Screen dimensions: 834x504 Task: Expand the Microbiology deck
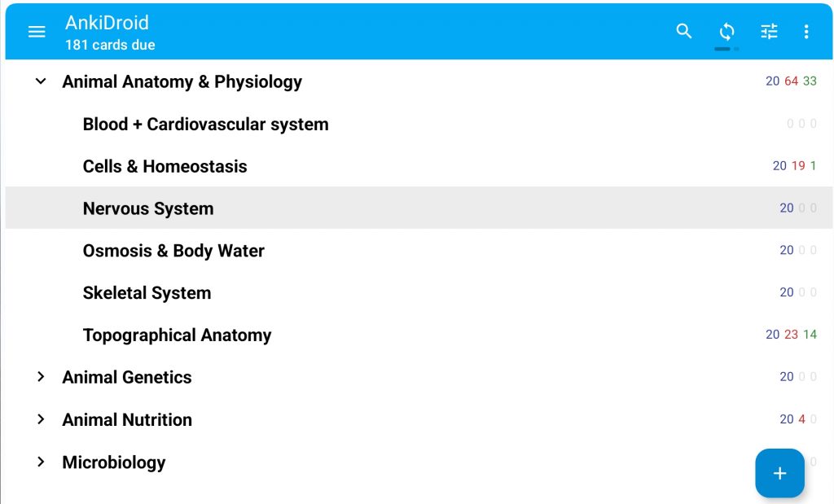click(x=41, y=462)
